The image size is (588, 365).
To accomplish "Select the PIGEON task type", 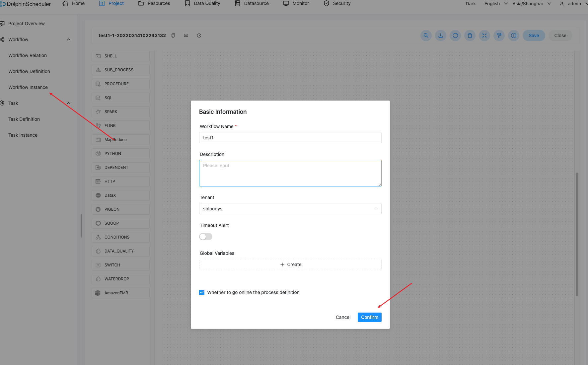I will coord(120,209).
